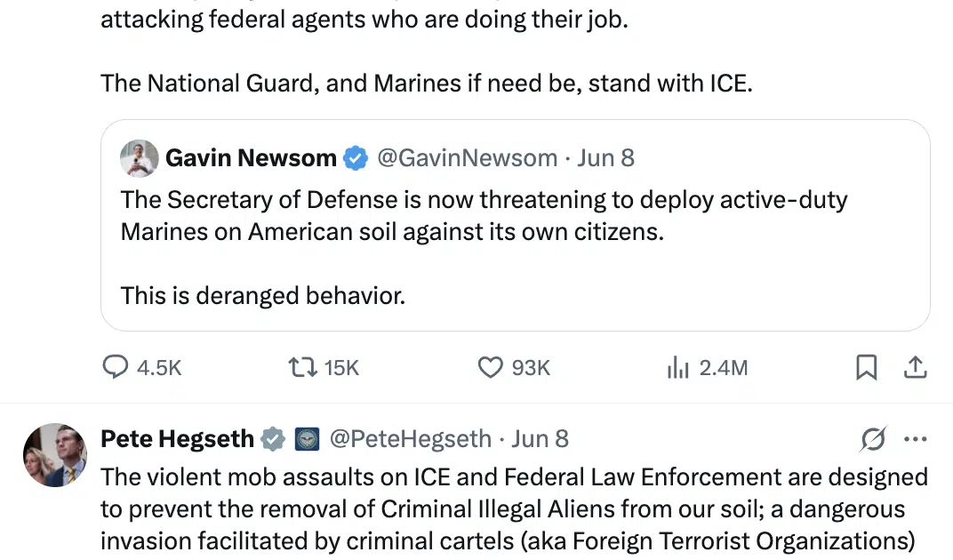Viewport: 953px width, 560px height.
Task: Open the three-dot More menu on Hegseth's tweet
Action: point(915,438)
